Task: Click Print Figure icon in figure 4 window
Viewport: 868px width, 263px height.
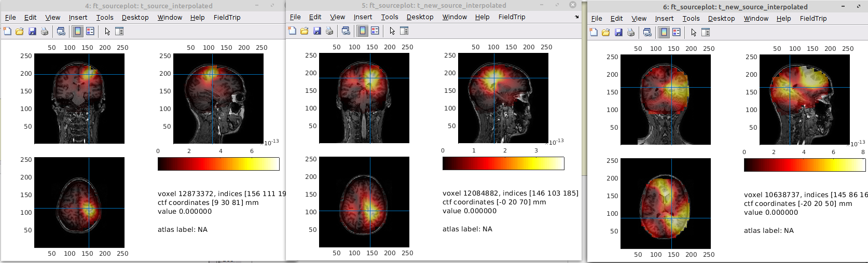Action: (x=45, y=32)
